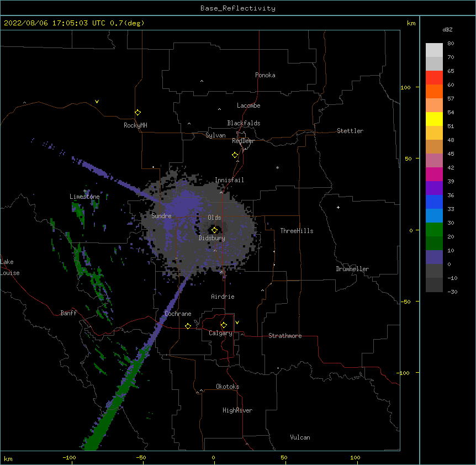Click the Ponoka city label
The width and height of the screenshot is (476, 465).
(265, 75)
